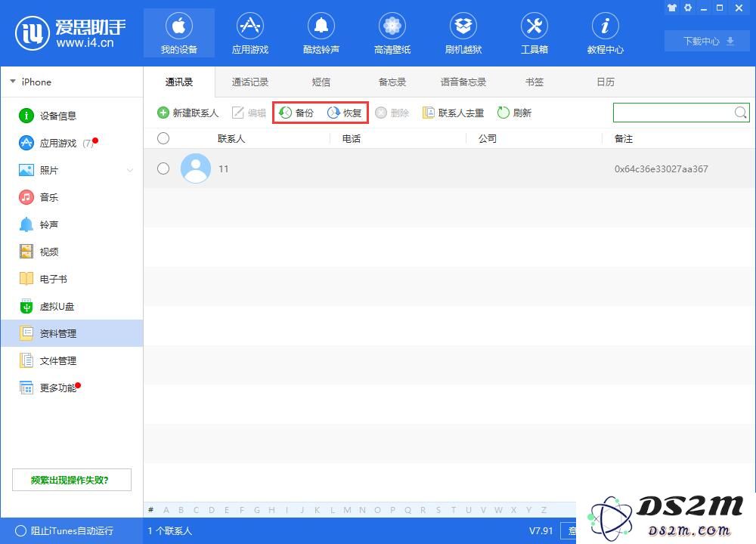Click 联系人去重 deduplicate contacts

(x=453, y=113)
